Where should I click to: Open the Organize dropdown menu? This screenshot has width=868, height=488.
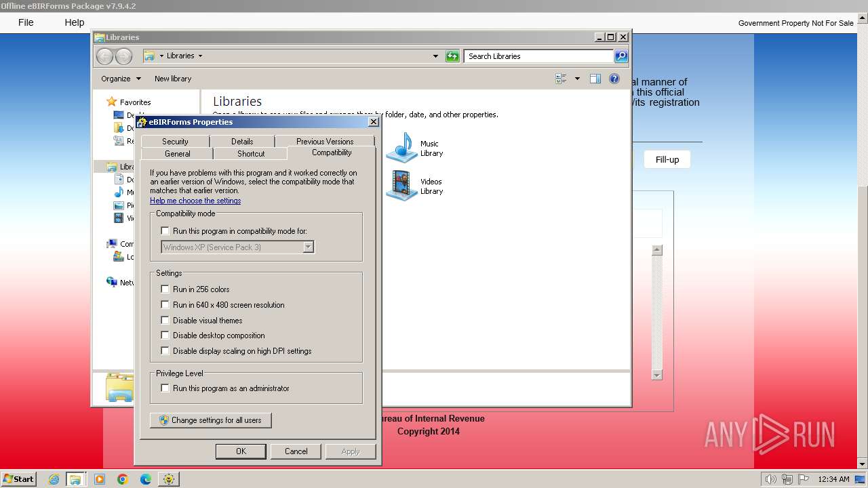pyautogui.click(x=121, y=79)
